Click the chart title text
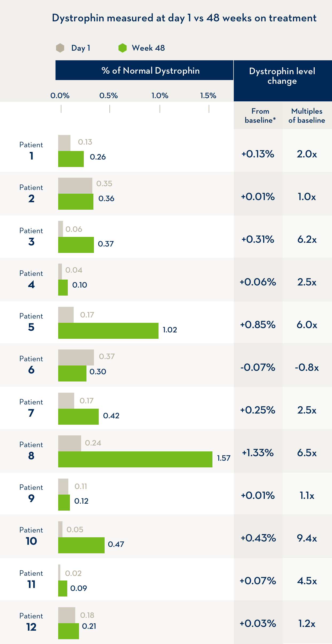332x644 pixels. click(184, 18)
